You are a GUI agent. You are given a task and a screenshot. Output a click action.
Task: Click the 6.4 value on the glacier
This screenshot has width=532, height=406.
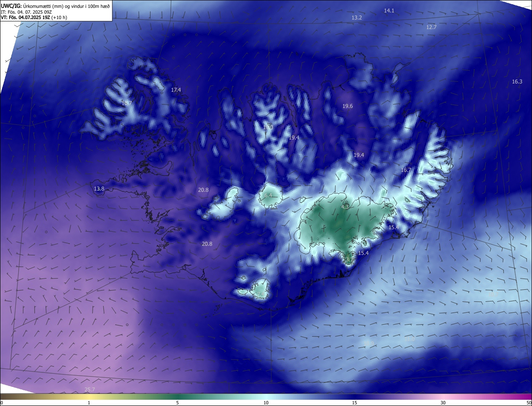click(268, 196)
